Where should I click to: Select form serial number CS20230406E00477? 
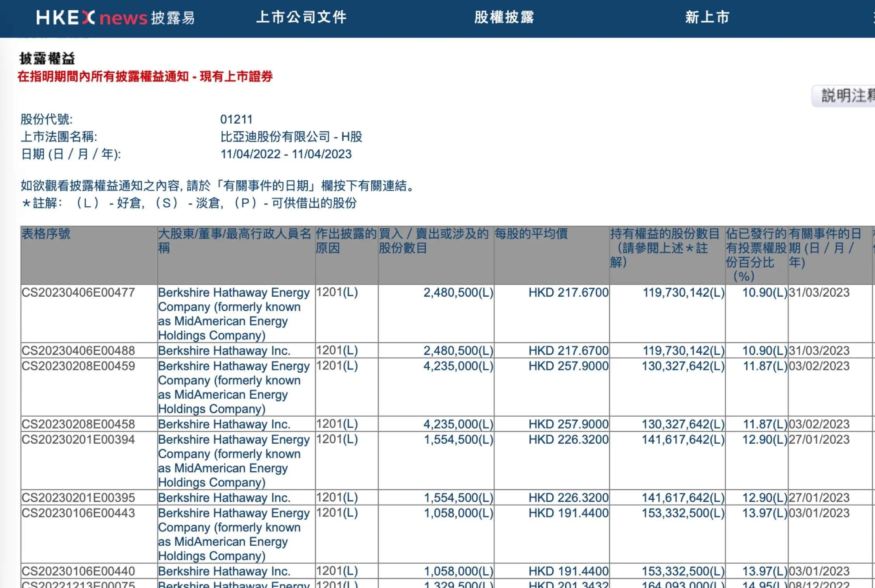click(78, 292)
